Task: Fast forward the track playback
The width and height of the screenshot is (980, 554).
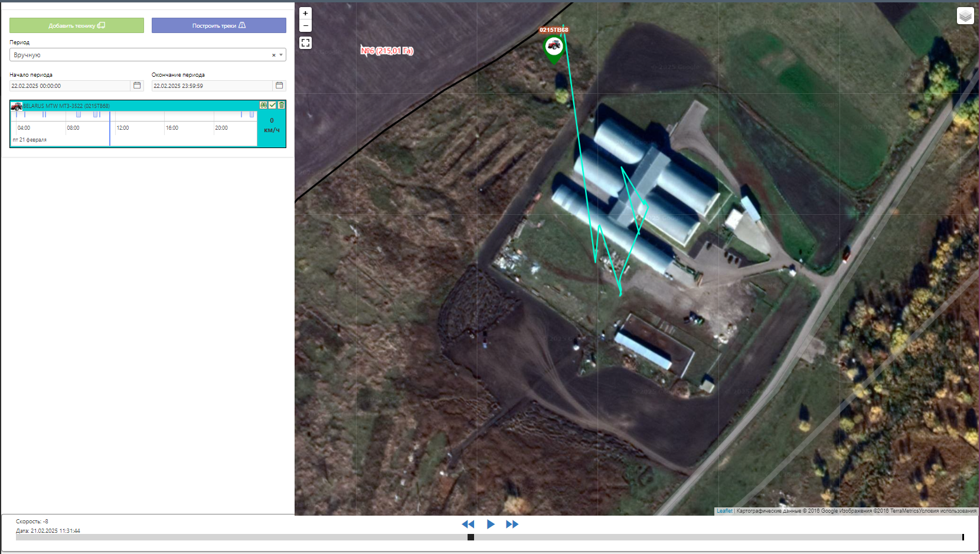Action: [512, 524]
